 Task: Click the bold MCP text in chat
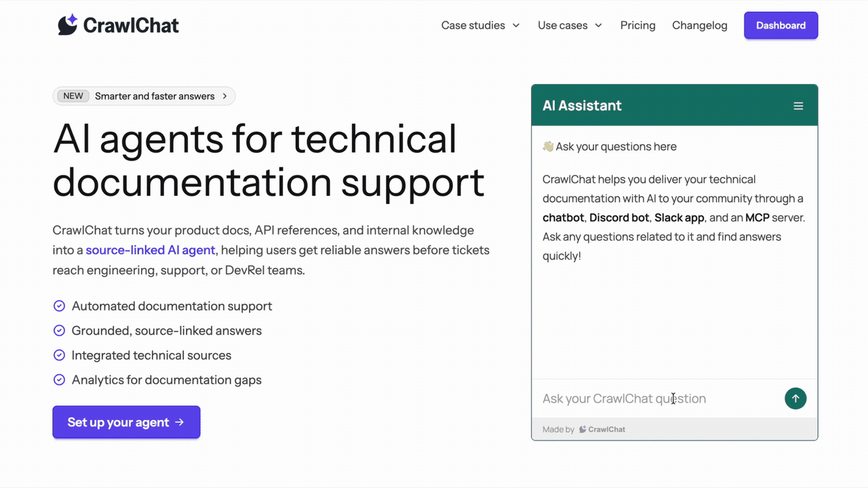pos(757,218)
